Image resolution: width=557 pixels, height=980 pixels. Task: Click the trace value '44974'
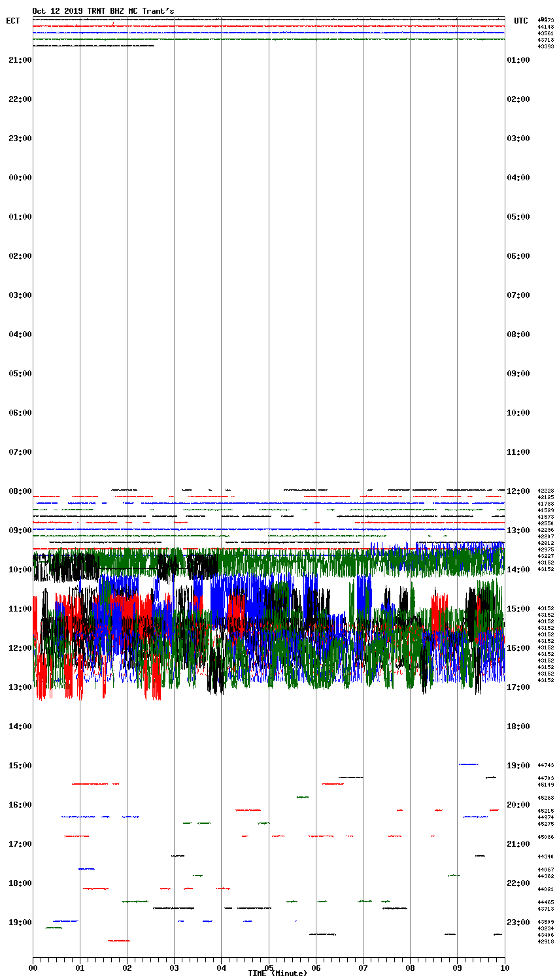[546, 817]
